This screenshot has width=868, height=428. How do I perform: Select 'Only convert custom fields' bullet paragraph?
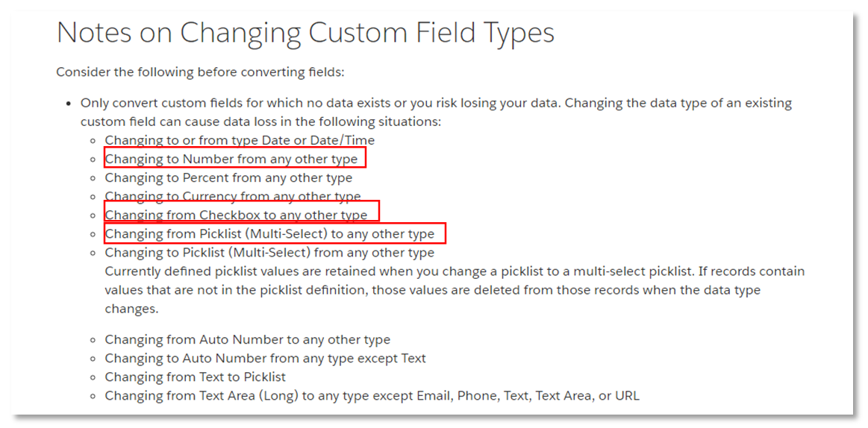(436, 113)
